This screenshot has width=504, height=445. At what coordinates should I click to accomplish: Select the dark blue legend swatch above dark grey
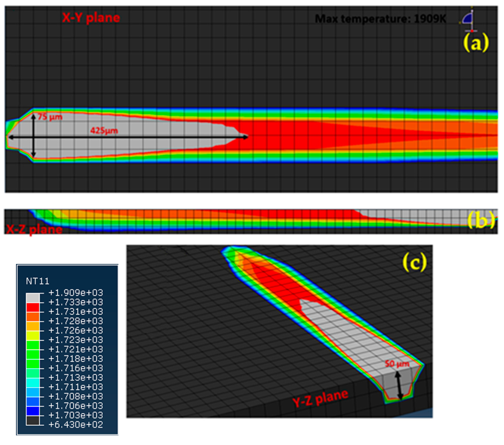pyautogui.click(x=33, y=411)
